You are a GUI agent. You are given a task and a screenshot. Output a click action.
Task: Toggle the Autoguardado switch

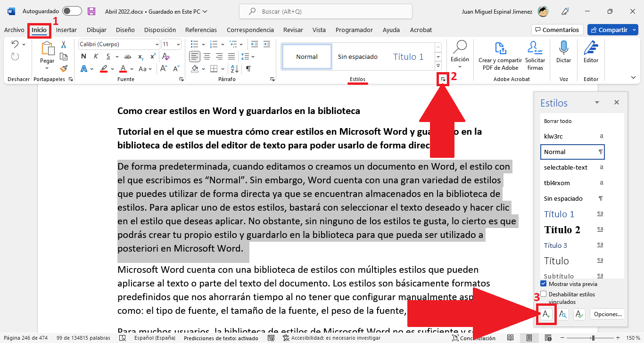72,11
